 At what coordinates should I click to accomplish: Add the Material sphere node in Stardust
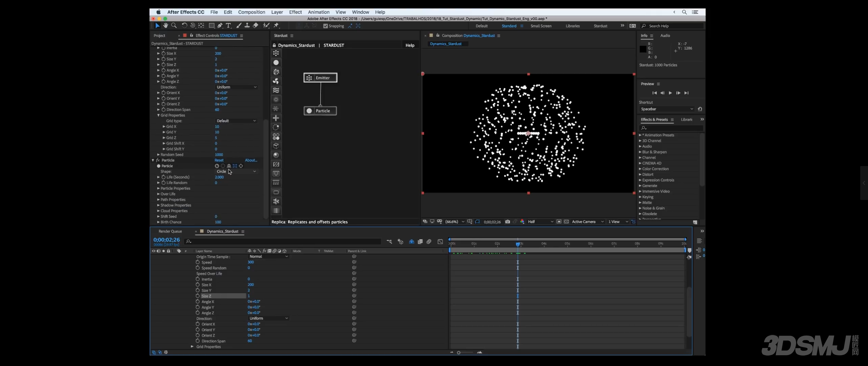[x=276, y=155]
